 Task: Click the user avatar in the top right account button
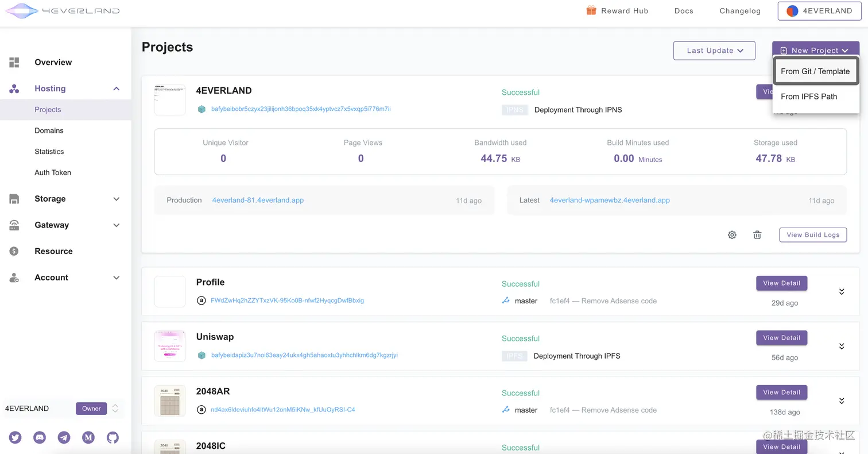pyautogui.click(x=792, y=11)
